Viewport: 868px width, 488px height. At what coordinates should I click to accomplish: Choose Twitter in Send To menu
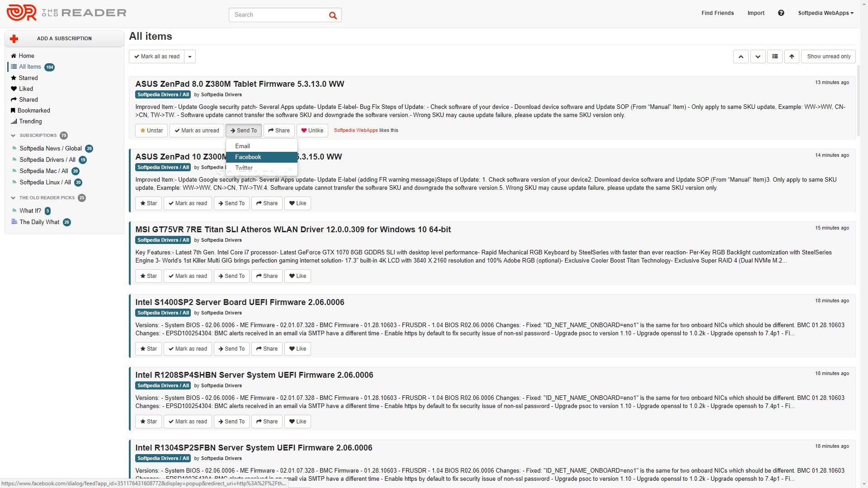click(261, 168)
